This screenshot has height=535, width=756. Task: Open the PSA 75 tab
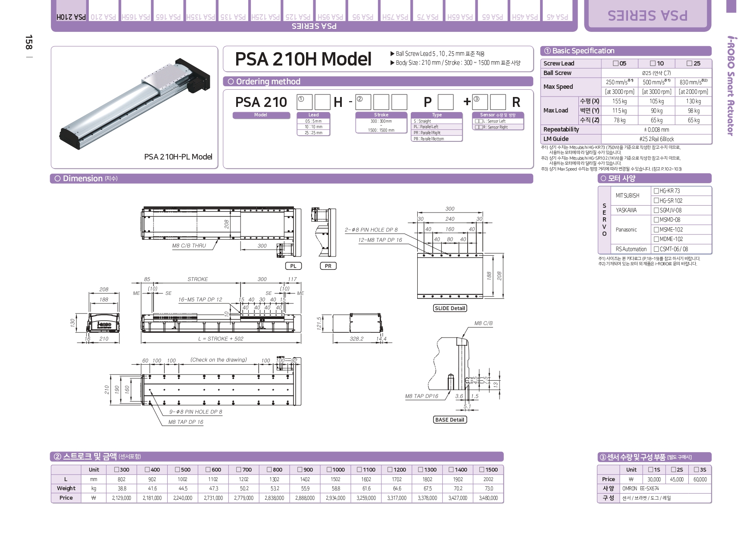(x=428, y=11)
